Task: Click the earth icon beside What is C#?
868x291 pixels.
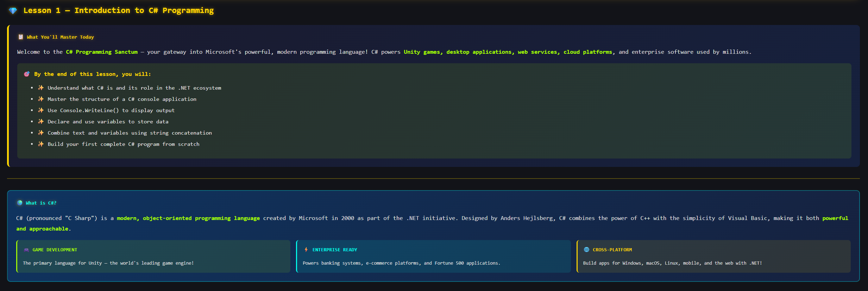Action: [20, 203]
